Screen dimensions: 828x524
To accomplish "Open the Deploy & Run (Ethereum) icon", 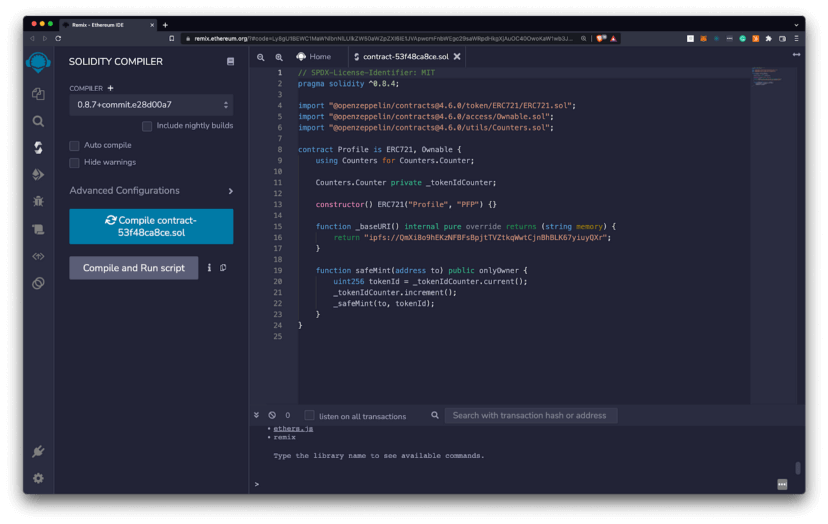I will click(x=38, y=174).
